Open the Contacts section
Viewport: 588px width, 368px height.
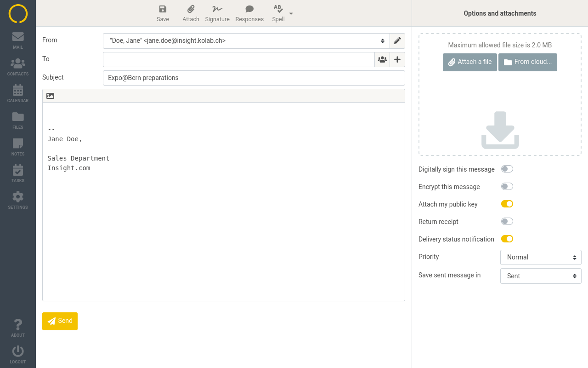(18, 67)
